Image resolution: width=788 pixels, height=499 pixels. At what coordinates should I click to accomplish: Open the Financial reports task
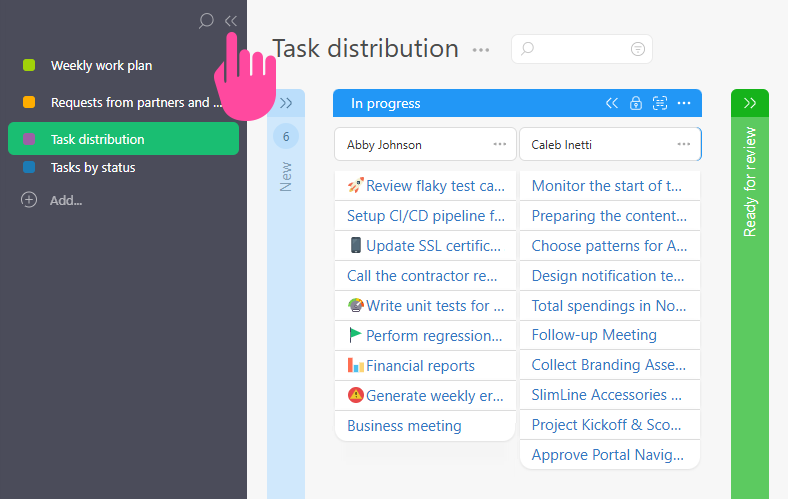point(420,366)
